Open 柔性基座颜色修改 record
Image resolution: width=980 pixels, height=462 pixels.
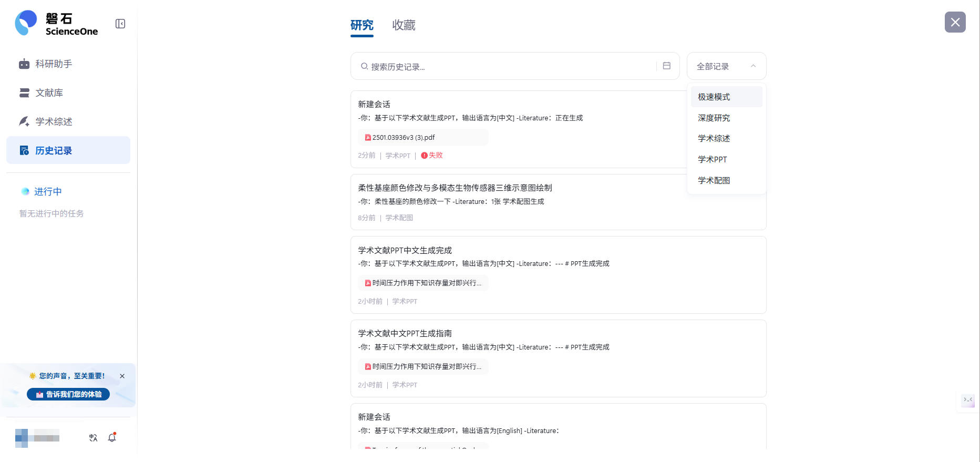coord(558,202)
